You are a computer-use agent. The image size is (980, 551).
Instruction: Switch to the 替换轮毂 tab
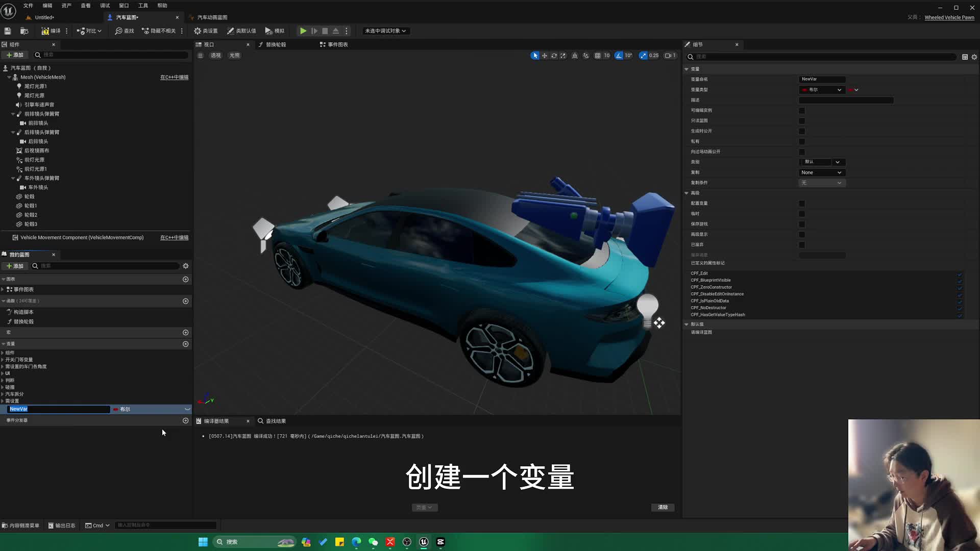272,45
